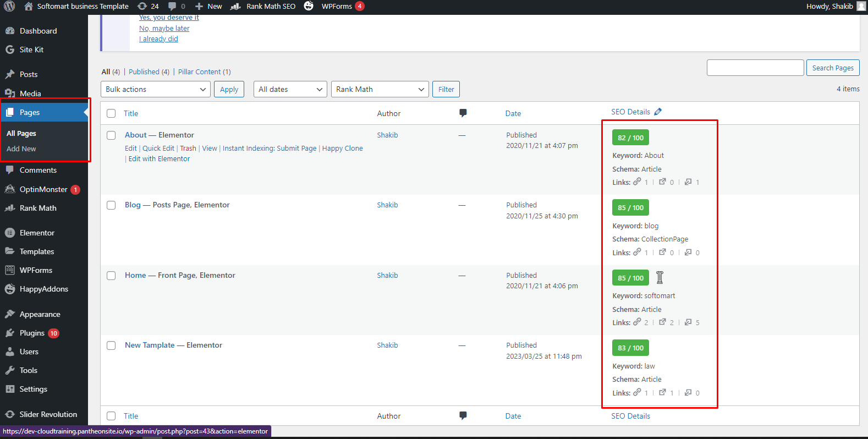Screen dimensions: 868x439
Task: Open the Rank Math filter dropdown
Action: click(380, 89)
